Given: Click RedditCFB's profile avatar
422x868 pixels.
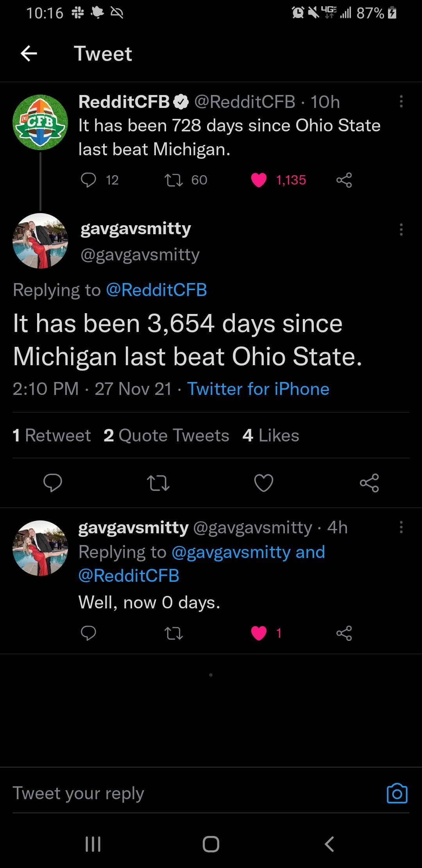Looking at the screenshot, I should click(41, 121).
